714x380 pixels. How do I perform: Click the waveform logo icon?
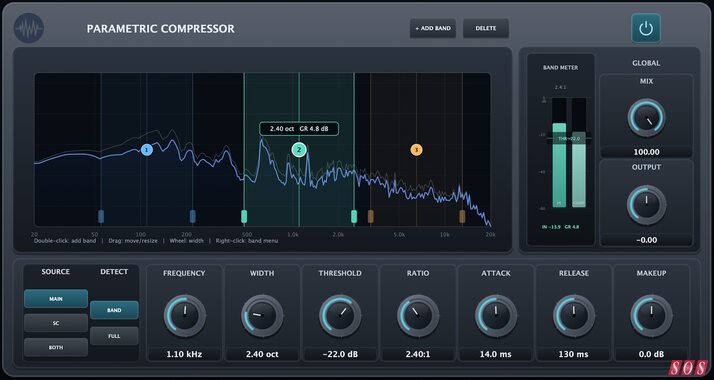coord(29,28)
